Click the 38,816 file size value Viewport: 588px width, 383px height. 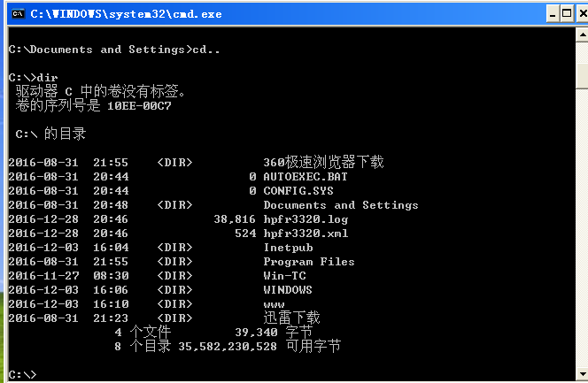click(235, 219)
